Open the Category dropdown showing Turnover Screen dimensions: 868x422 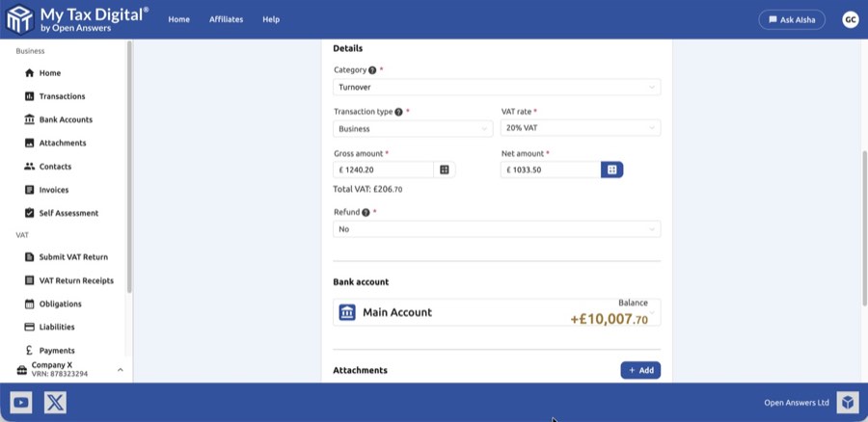[x=497, y=88]
